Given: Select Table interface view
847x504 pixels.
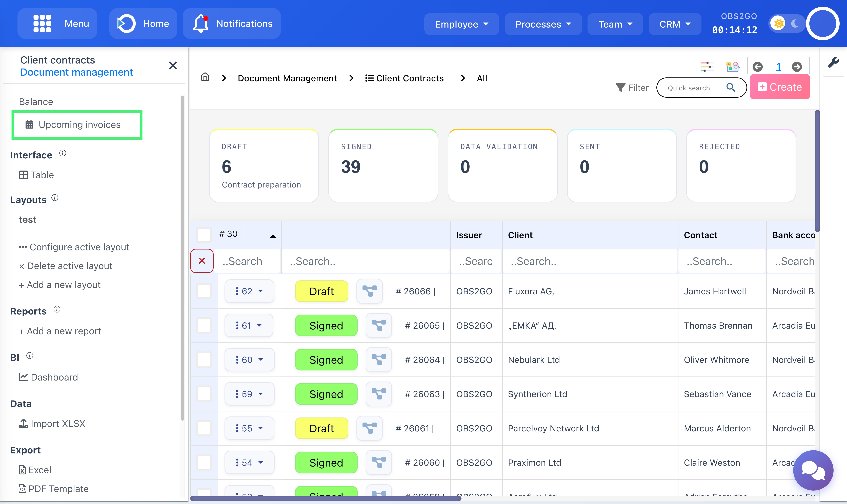Looking at the screenshot, I should pyautogui.click(x=36, y=175).
